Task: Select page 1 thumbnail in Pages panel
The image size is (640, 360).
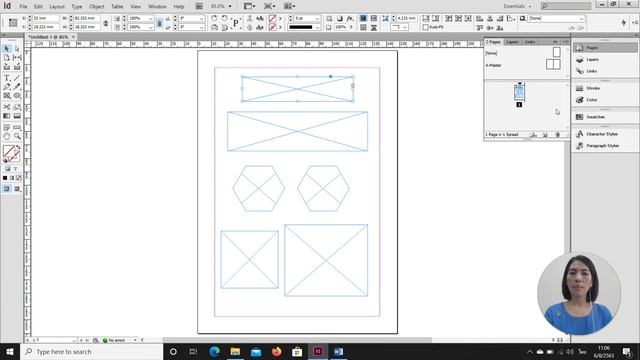Action: (x=519, y=92)
